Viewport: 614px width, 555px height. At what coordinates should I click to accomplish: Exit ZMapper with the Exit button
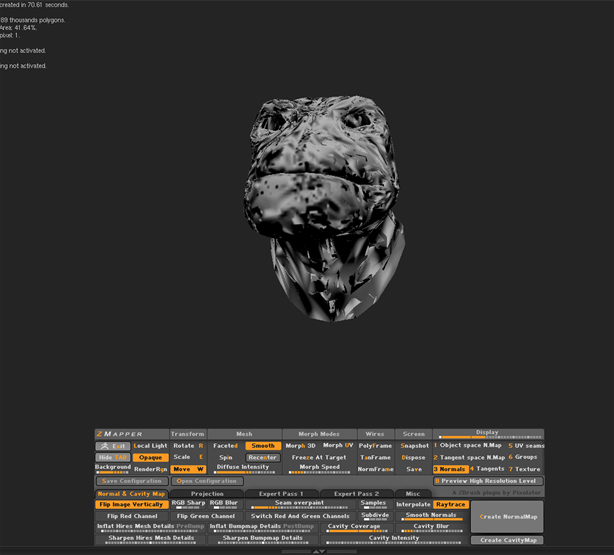tap(113, 446)
